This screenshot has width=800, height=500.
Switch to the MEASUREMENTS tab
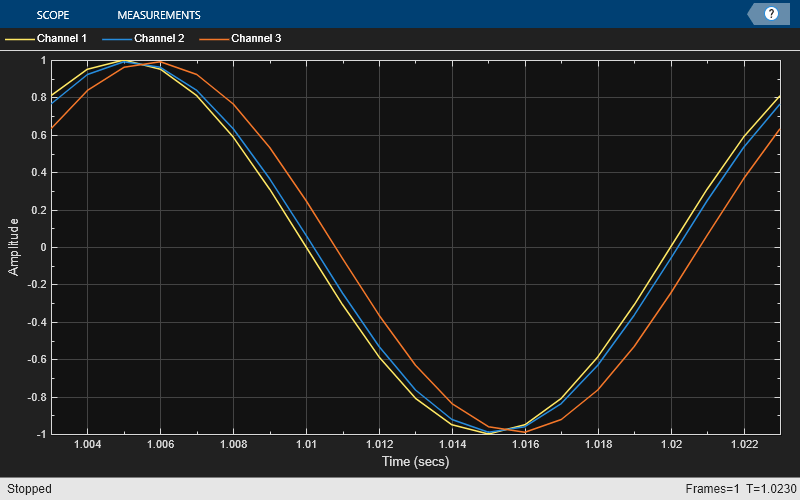pos(159,15)
